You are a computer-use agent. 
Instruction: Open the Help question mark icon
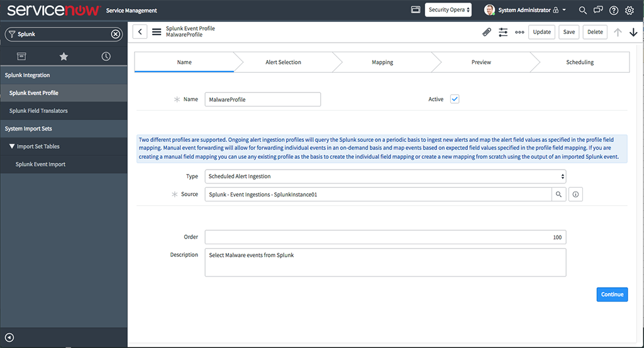tap(614, 10)
